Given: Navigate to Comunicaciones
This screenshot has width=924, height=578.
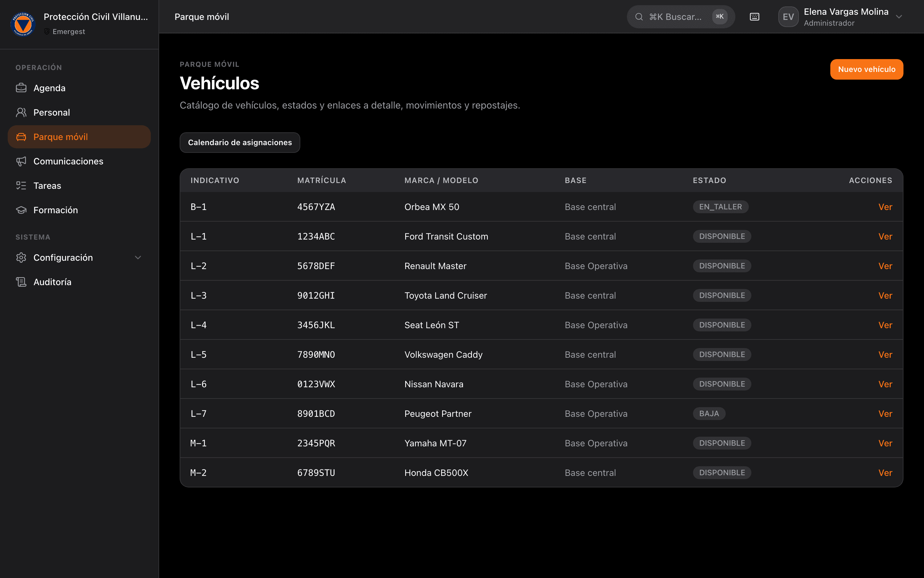Looking at the screenshot, I should pyautogui.click(x=79, y=161).
